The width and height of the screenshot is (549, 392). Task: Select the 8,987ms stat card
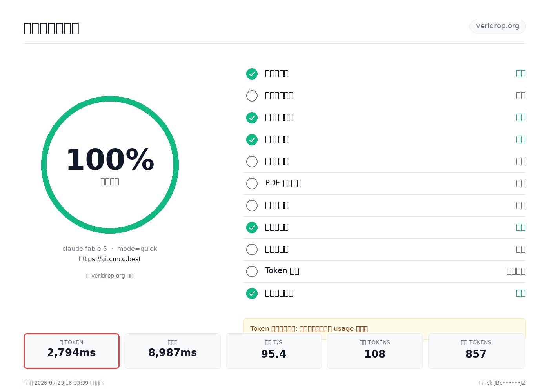pos(173,351)
